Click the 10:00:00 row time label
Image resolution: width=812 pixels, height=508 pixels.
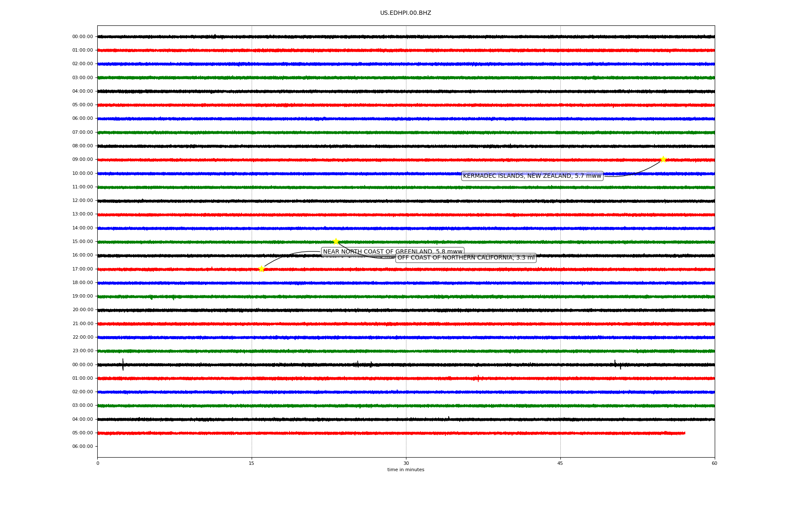click(82, 174)
